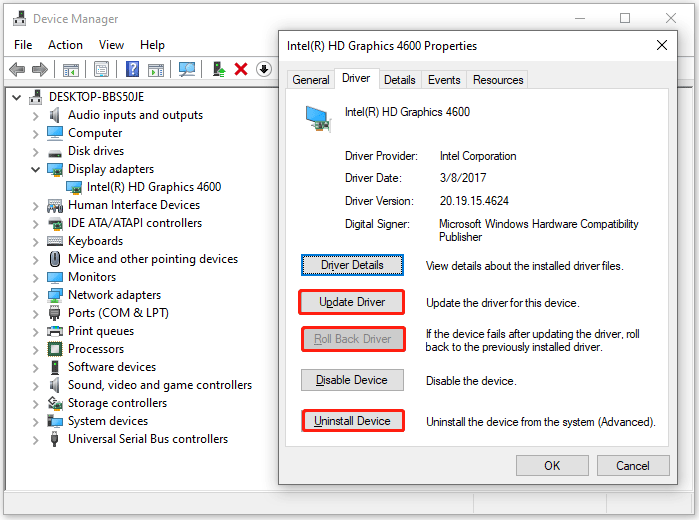This screenshot has width=699, height=520.
Task: Select the Software devices tree label
Action: pos(112,367)
